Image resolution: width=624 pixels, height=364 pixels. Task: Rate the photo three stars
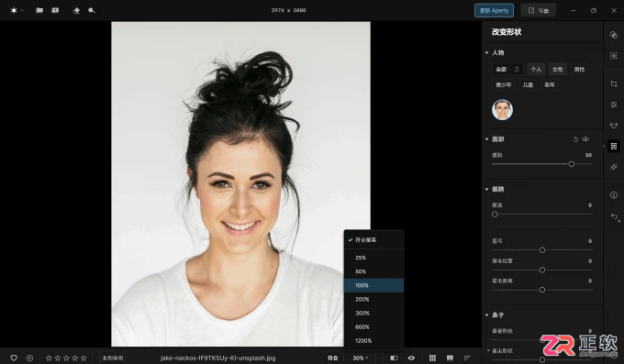click(x=66, y=358)
